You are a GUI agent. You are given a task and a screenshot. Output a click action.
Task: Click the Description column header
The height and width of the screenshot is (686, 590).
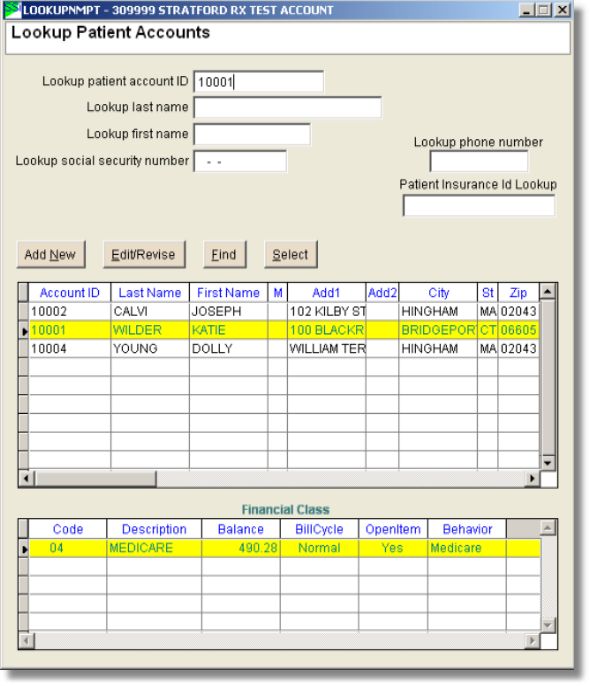[154, 529]
